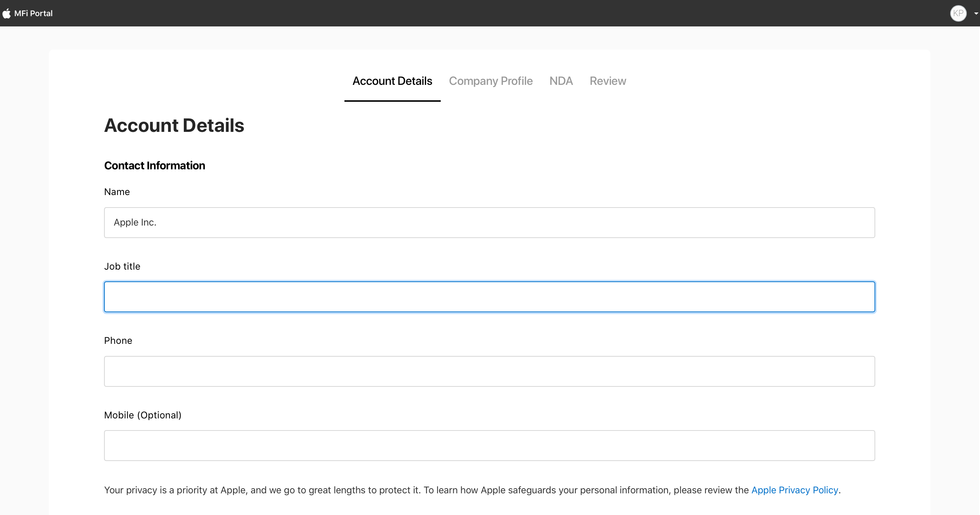Switch to the Company Profile tab
This screenshot has height=515, width=980.
click(490, 81)
